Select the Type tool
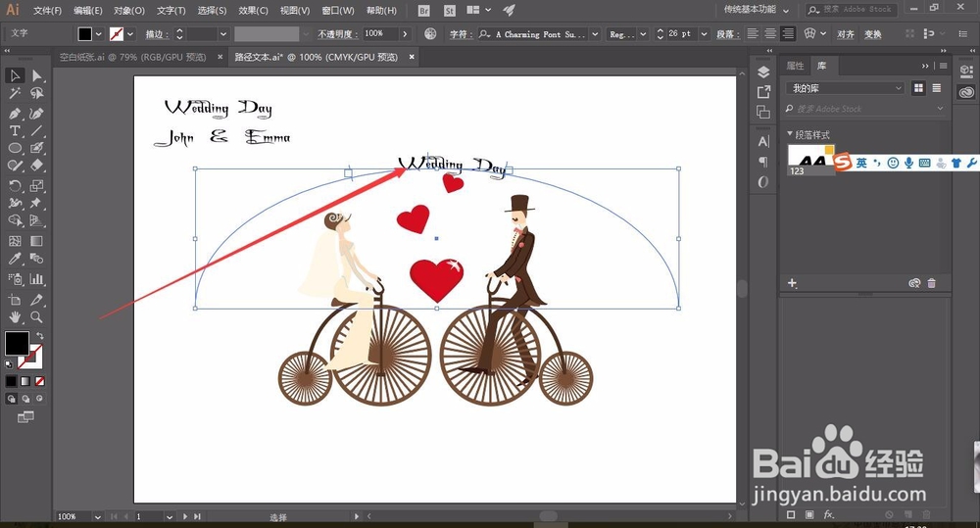The image size is (980, 528). point(15,130)
